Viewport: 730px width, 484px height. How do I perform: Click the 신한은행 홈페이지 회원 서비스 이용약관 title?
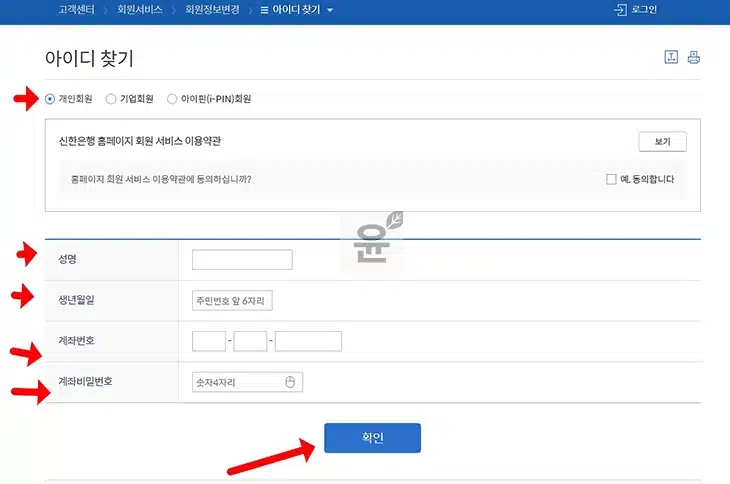coord(140,141)
